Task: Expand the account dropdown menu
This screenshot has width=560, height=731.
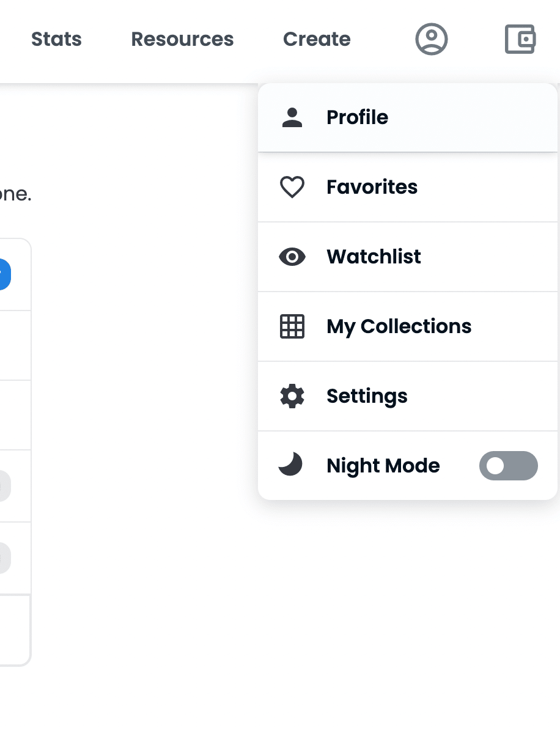Action: (x=431, y=39)
